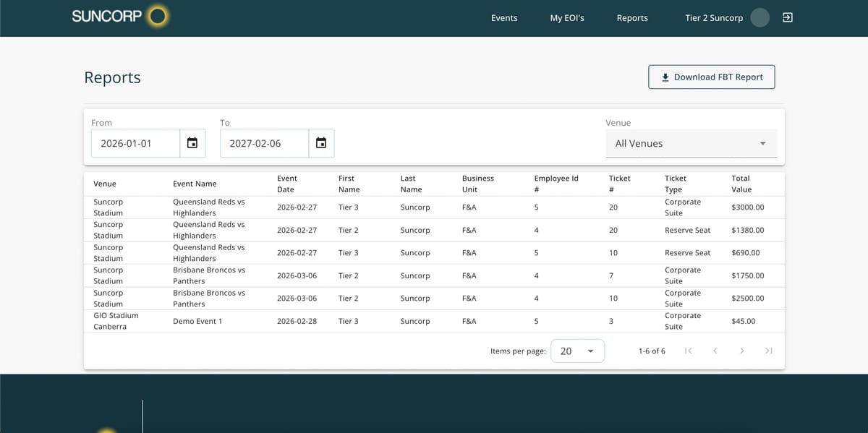Click the 2026-02-28 event date cell

[297, 321]
